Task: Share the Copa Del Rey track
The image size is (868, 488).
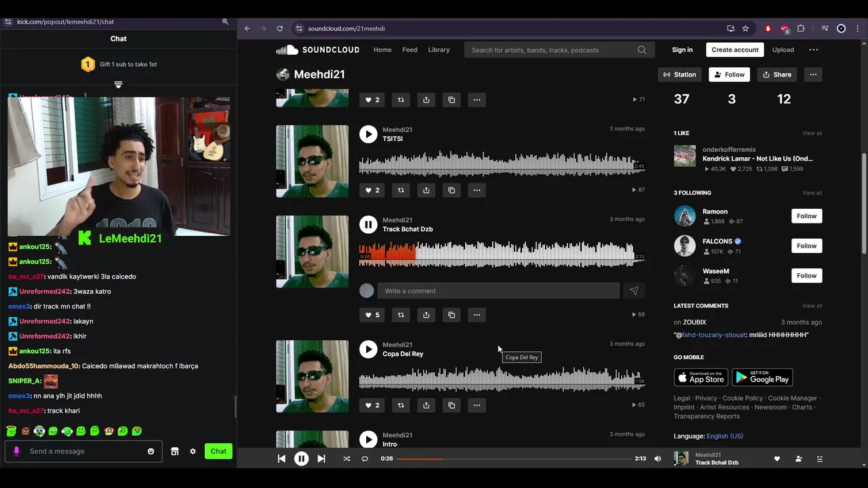Action: 426,405
